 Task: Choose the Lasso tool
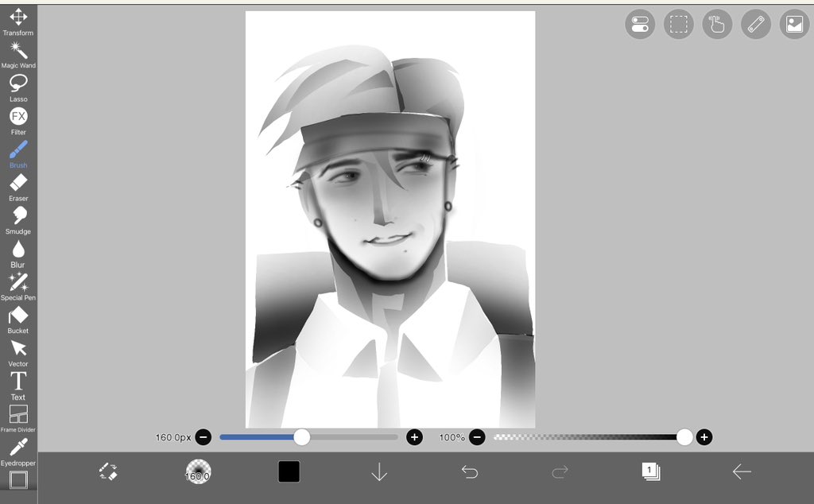[x=18, y=88]
